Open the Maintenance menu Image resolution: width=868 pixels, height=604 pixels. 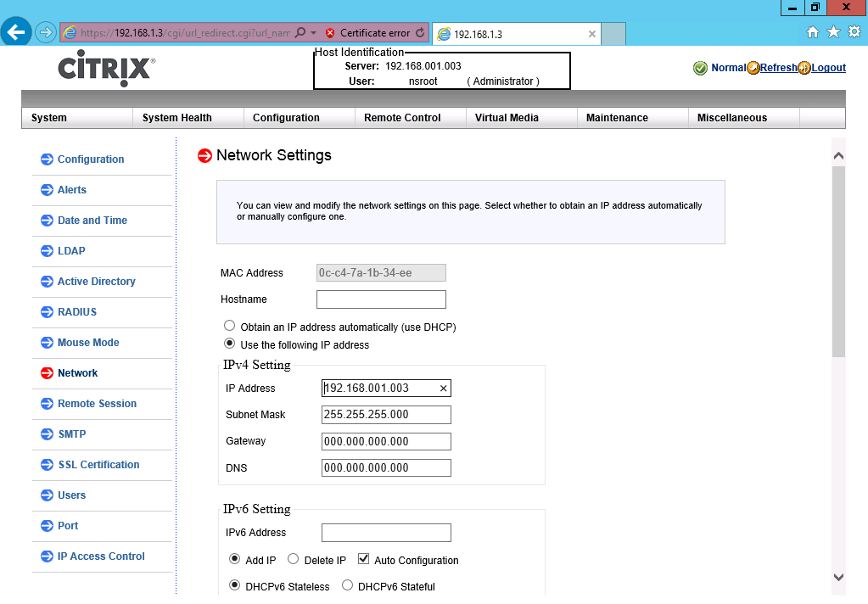(633, 118)
